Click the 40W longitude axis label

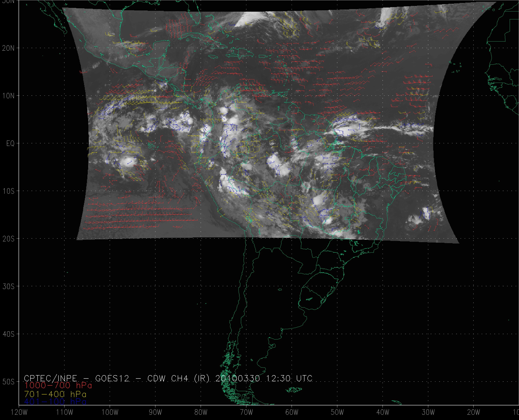tap(383, 412)
